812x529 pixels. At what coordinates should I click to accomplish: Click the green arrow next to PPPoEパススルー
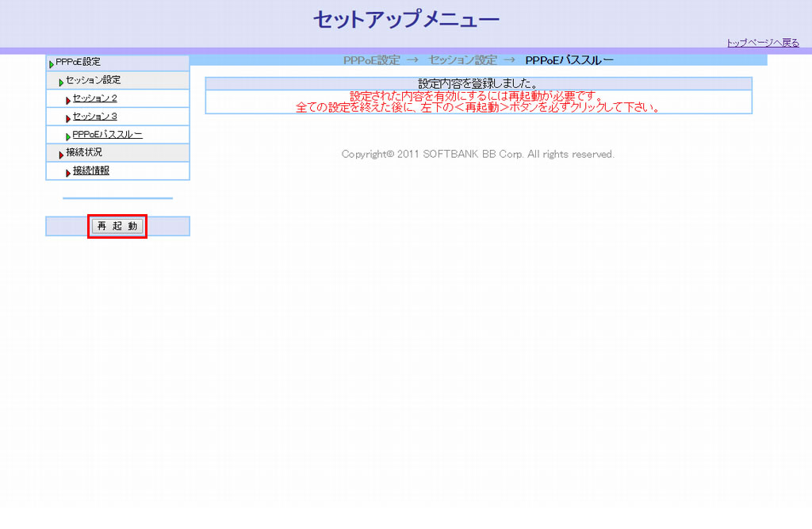tap(68, 136)
